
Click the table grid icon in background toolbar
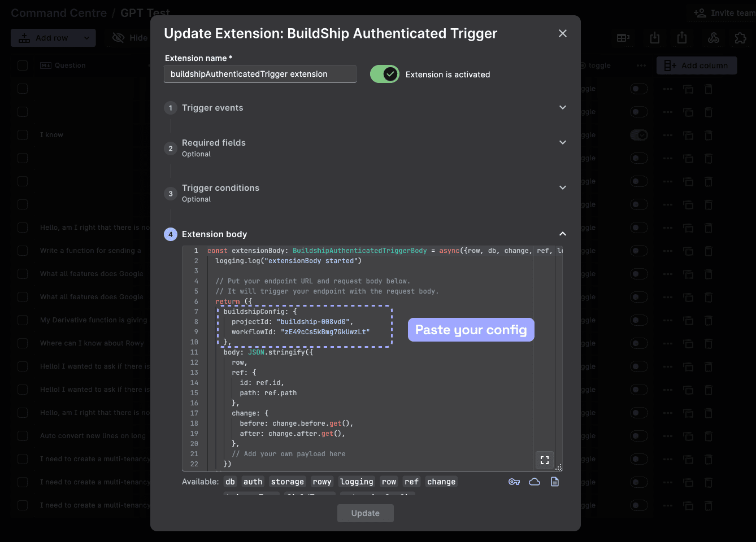click(623, 38)
